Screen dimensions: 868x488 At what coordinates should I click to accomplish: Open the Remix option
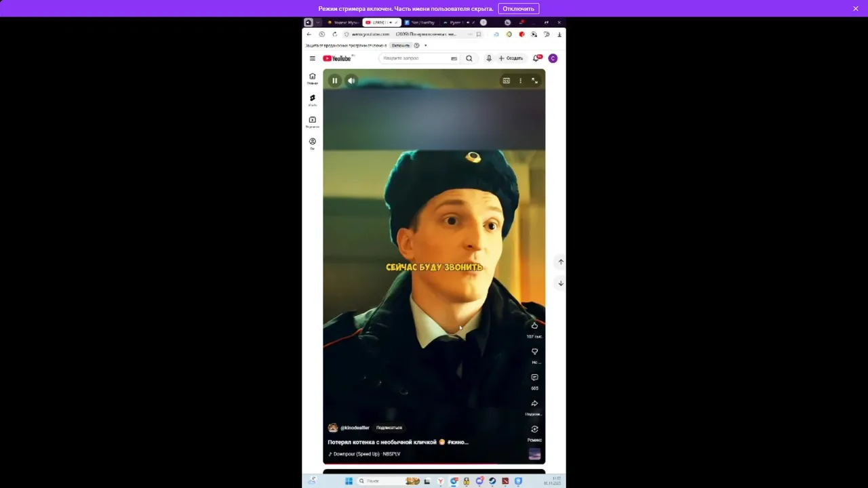[534, 429]
